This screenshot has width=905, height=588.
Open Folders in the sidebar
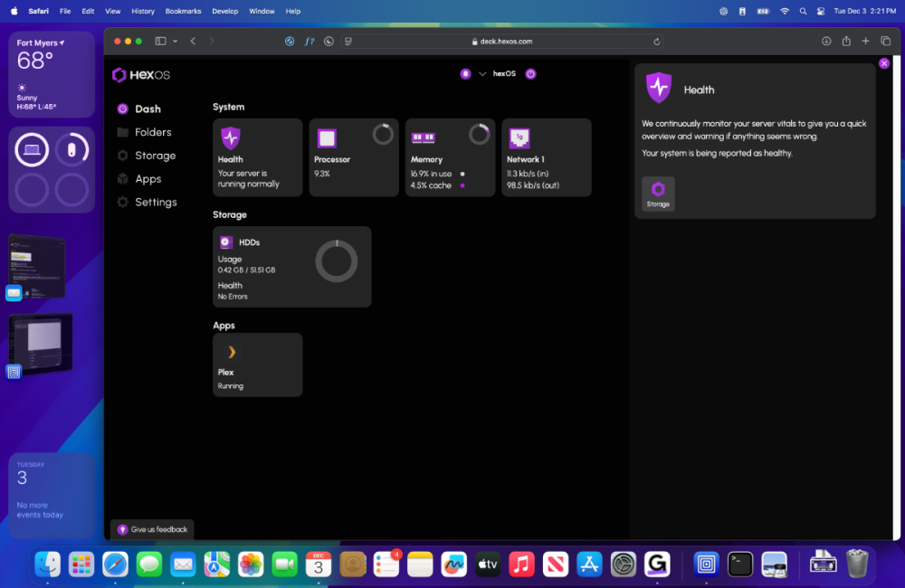(153, 132)
